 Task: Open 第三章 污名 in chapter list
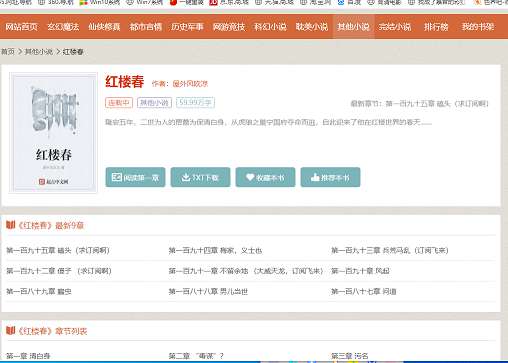pos(350,356)
